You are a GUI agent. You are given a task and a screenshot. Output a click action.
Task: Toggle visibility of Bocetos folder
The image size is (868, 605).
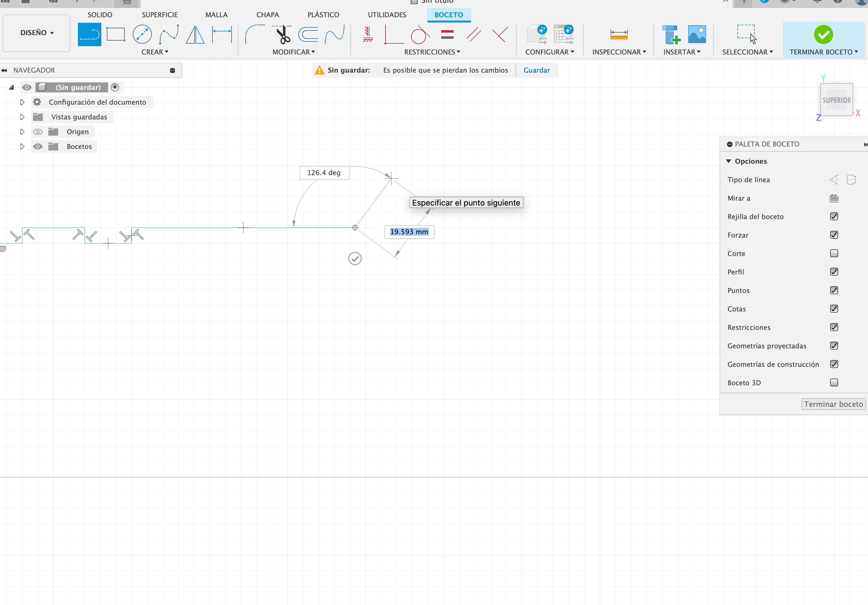tap(38, 146)
